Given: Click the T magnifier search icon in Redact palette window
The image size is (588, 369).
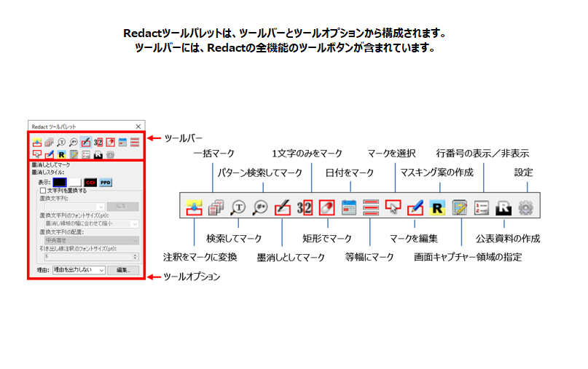Looking at the screenshot, I should [x=61, y=142].
